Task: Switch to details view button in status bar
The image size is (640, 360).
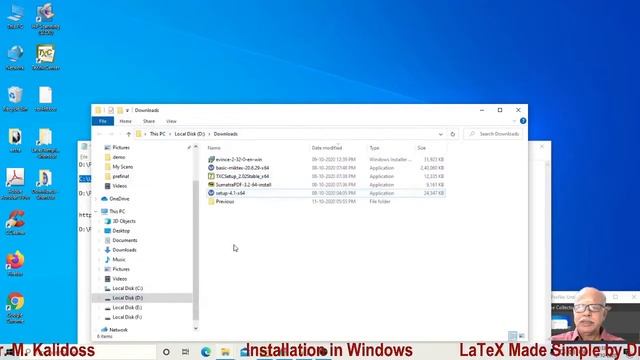Action: 512,336
